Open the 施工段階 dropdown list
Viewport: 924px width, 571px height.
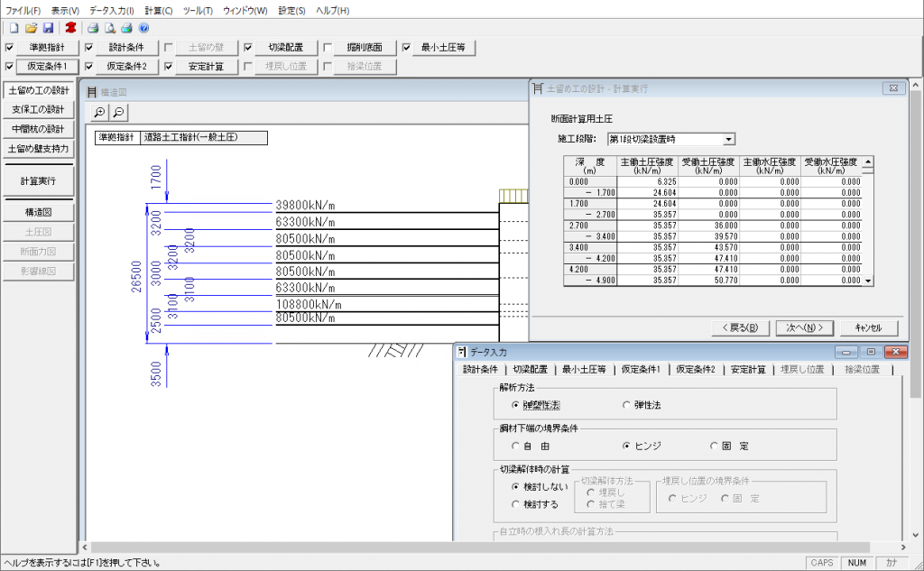coord(729,139)
